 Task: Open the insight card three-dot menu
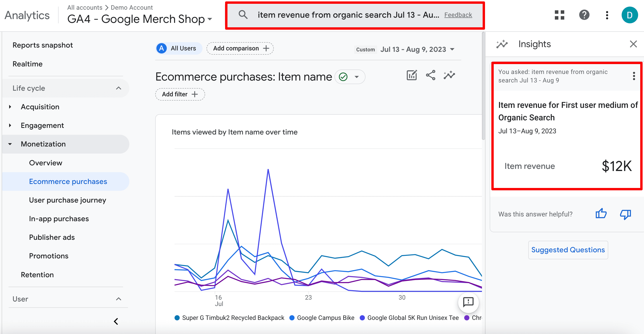(634, 76)
